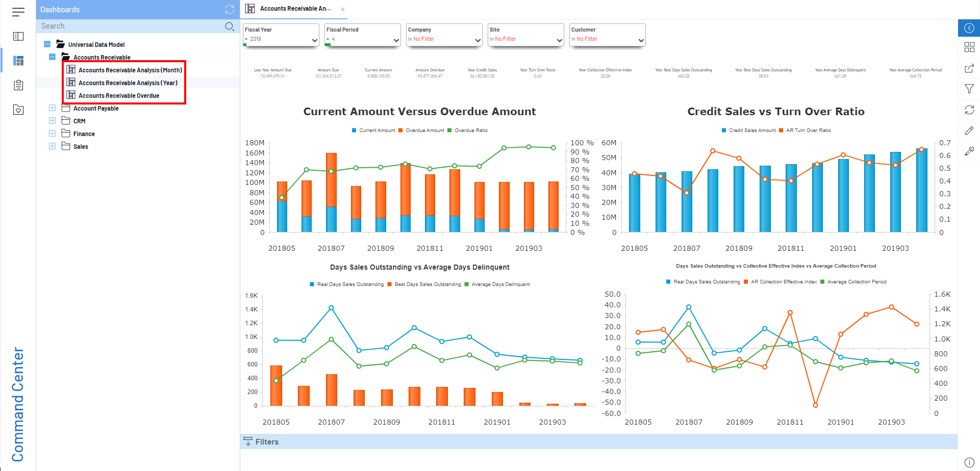Click the search magnifier icon

coord(230,27)
